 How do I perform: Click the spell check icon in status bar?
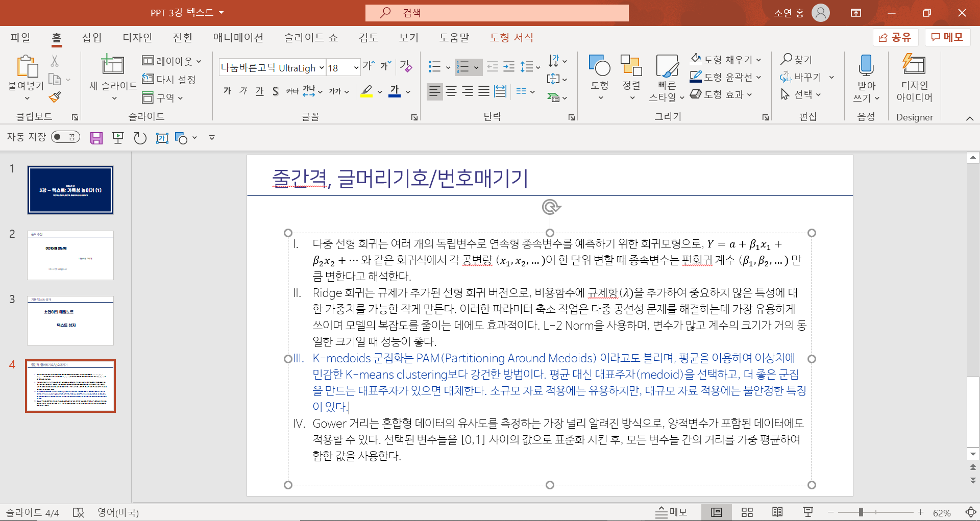point(78,512)
